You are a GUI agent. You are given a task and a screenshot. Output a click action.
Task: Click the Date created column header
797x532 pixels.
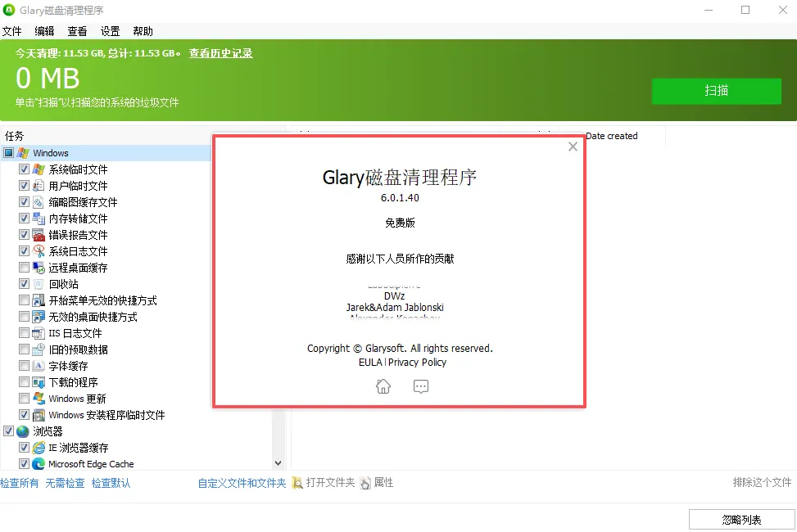click(612, 136)
